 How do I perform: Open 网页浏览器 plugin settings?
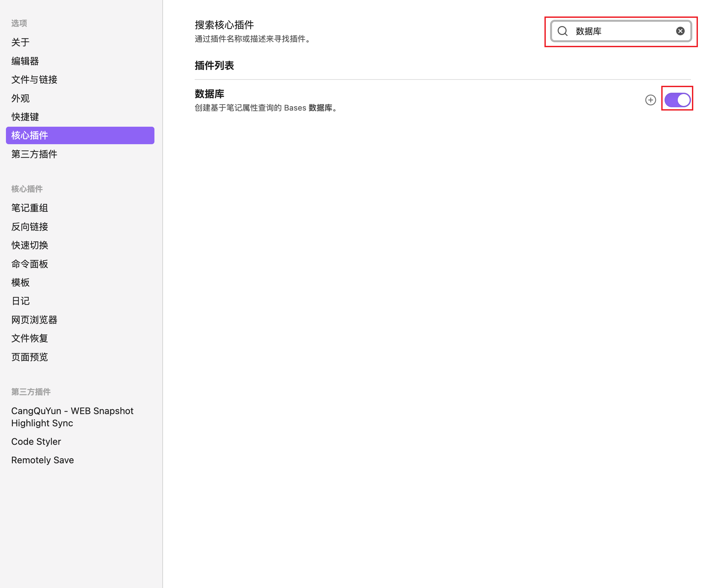point(34,320)
